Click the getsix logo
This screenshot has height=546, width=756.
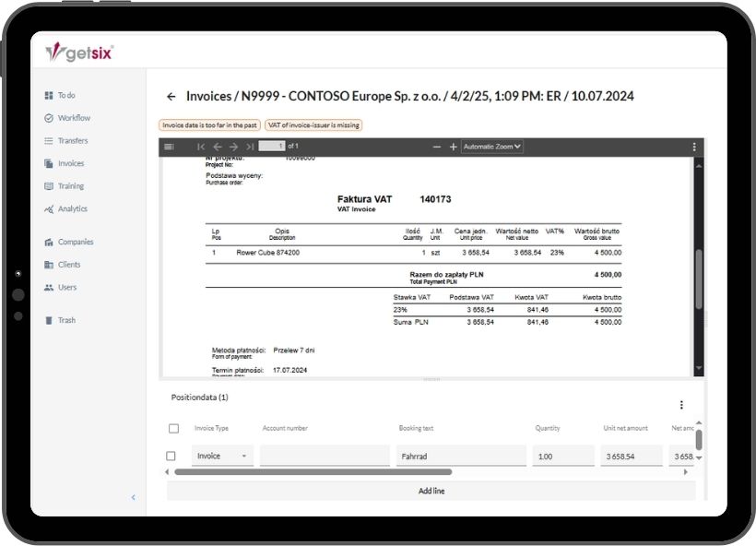[79, 52]
